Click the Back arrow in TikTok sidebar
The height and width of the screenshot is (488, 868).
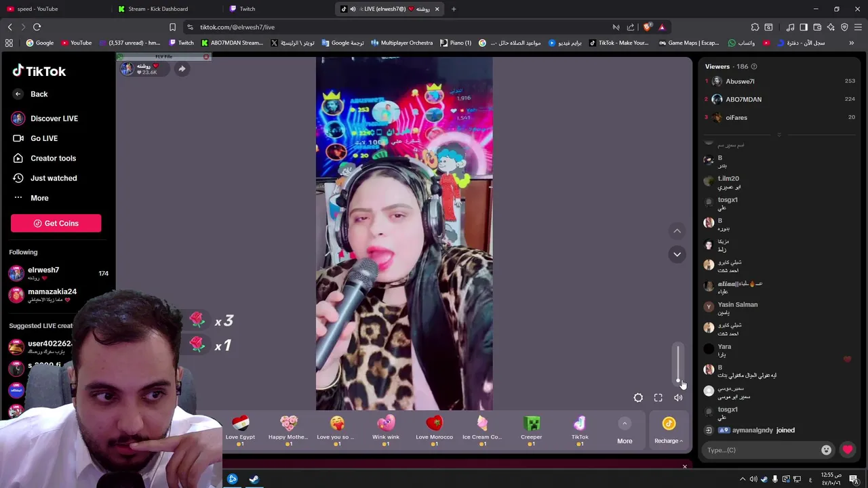[x=18, y=94]
